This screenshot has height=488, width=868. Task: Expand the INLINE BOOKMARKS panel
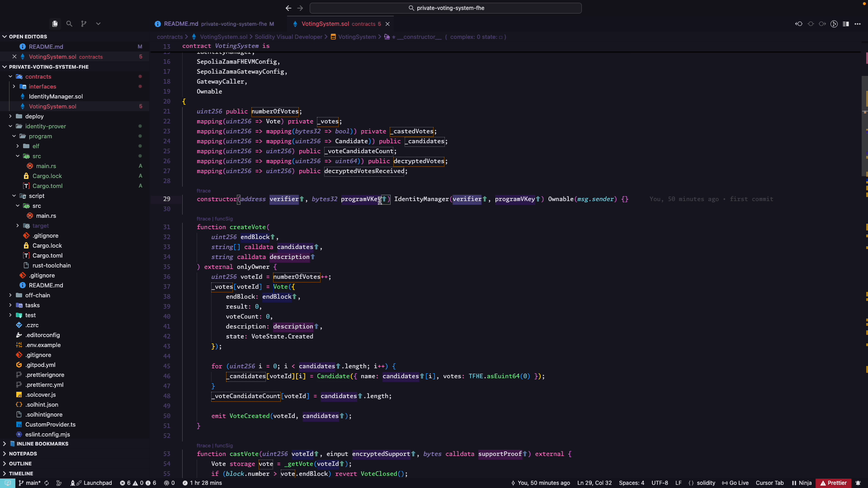(x=75, y=444)
